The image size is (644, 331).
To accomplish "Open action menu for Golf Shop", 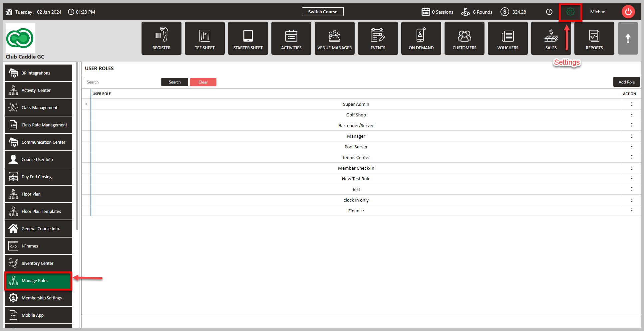I will (632, 115).
